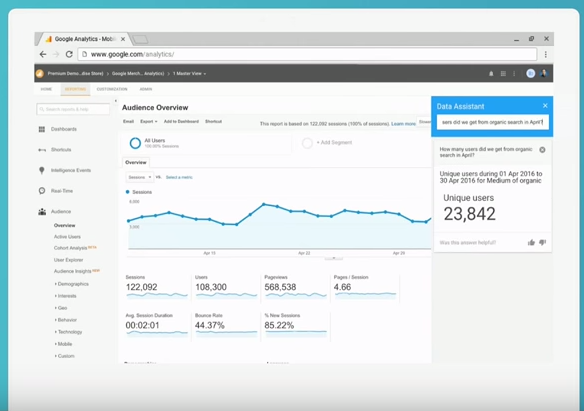Open the user profile photo
584x411 pixels.
click(x=544, y=73)
